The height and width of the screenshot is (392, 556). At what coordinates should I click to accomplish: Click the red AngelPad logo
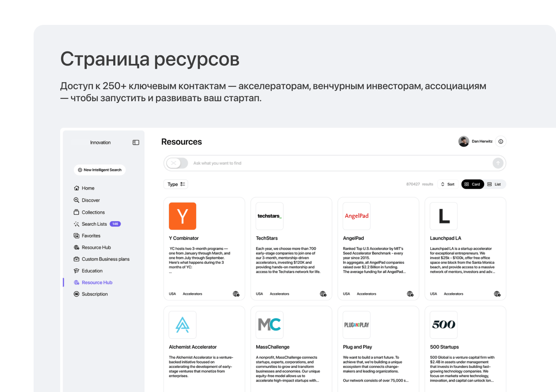pos(357,216)
